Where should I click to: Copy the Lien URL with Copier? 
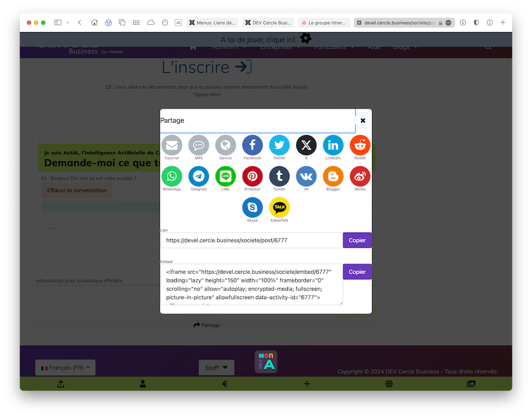pos(357,240)
